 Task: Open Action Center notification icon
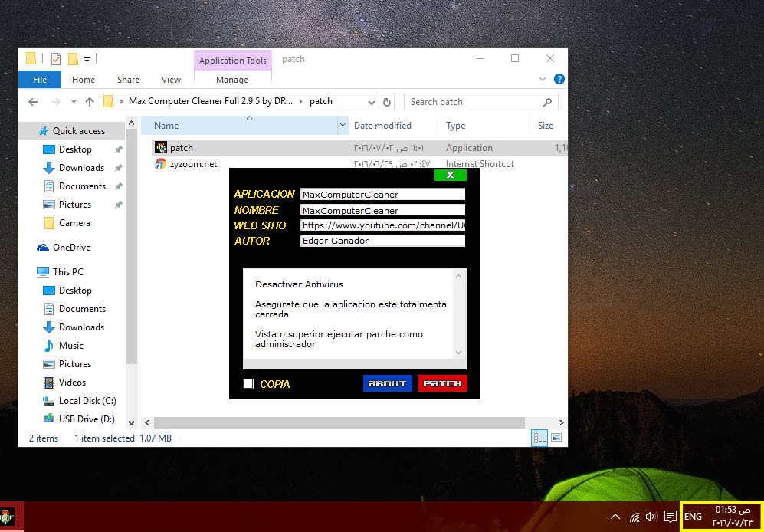point(671,517)
